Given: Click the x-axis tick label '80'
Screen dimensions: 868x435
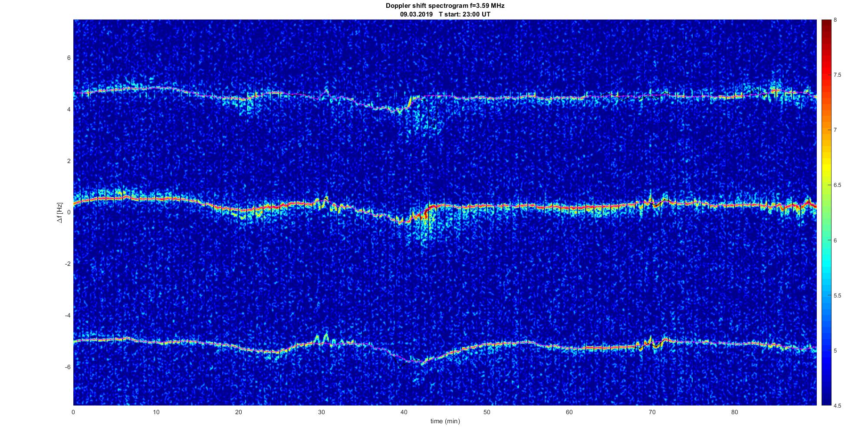Looking at the screenshot, I should coord(735,412).
